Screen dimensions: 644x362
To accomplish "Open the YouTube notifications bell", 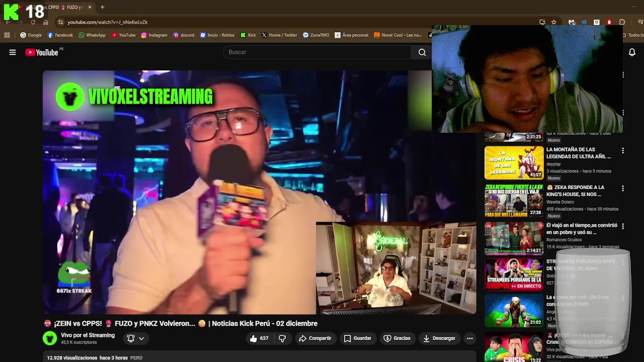I will [x=632, y=52].
